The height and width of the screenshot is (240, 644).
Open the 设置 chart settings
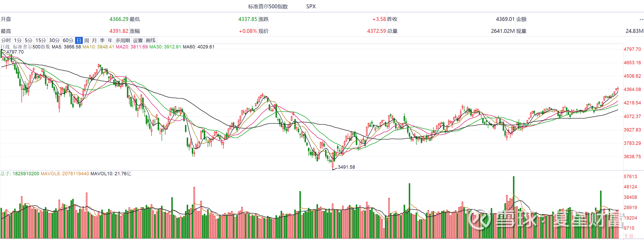pyautogui.click(x=138, y=40)
